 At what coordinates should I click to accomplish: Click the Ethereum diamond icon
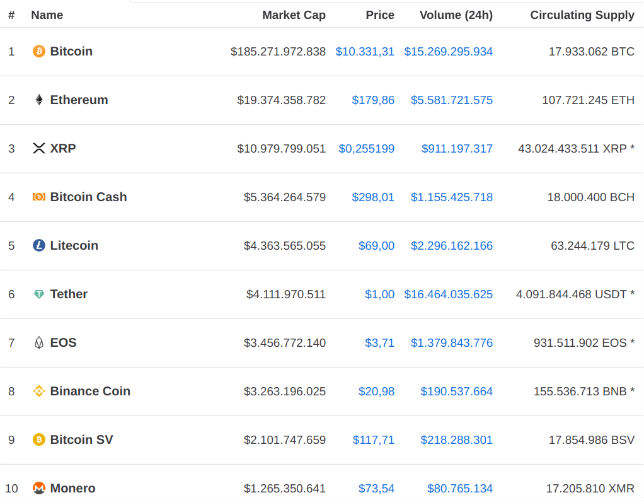[x=39, y=100]
